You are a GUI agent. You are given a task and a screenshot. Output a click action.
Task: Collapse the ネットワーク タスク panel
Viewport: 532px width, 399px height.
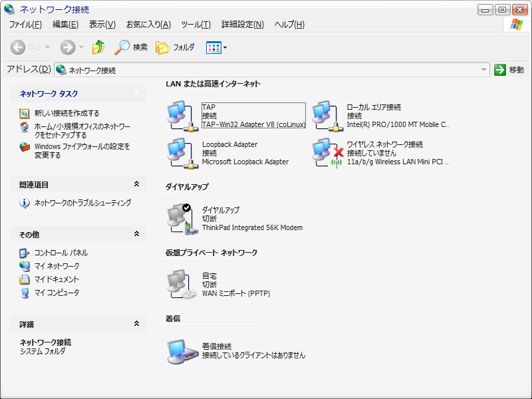136,94
